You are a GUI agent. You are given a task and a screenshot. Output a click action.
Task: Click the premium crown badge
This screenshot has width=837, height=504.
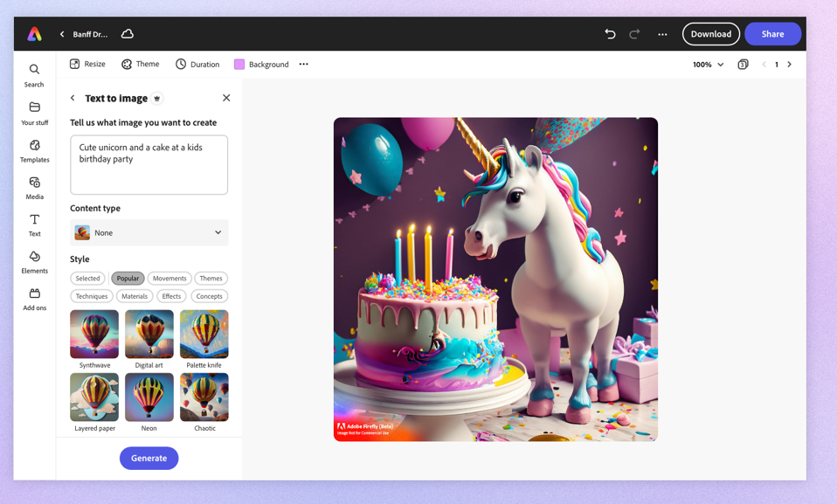click(x=157, y=98)
